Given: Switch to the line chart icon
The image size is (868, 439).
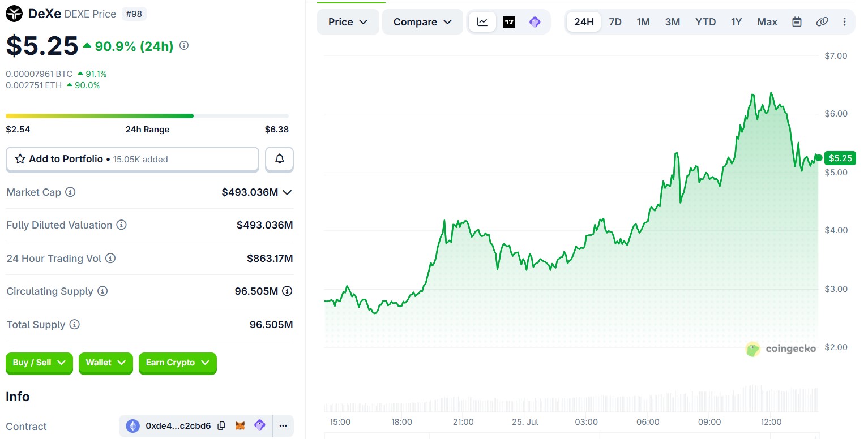Looking at the screenshot, I should coord(482,22).
